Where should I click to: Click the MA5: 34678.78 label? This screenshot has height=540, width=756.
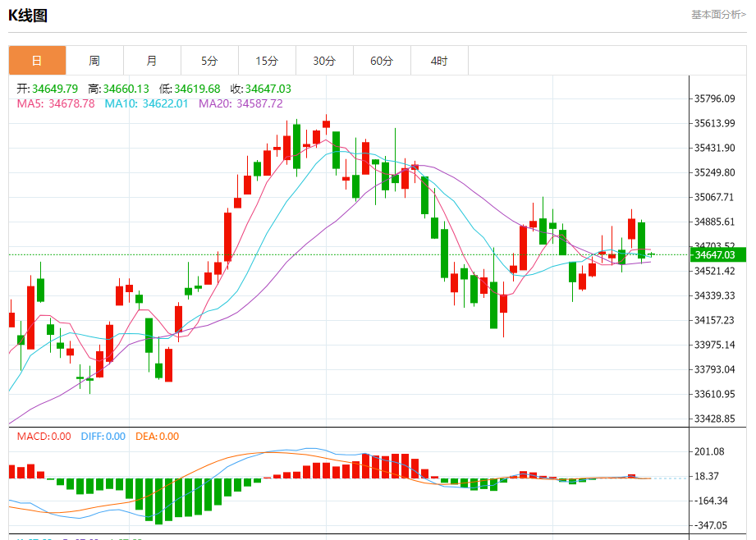click(x=56, y=103)
